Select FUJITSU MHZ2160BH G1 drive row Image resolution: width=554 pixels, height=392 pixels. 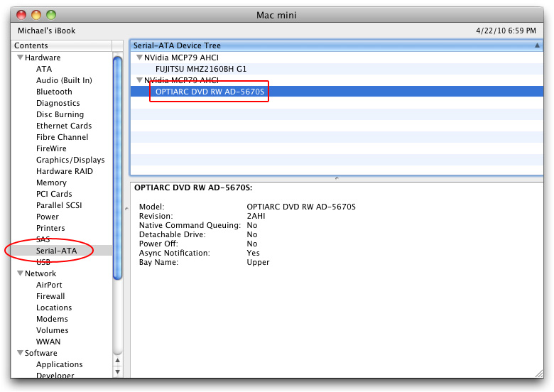coord(337,69)
